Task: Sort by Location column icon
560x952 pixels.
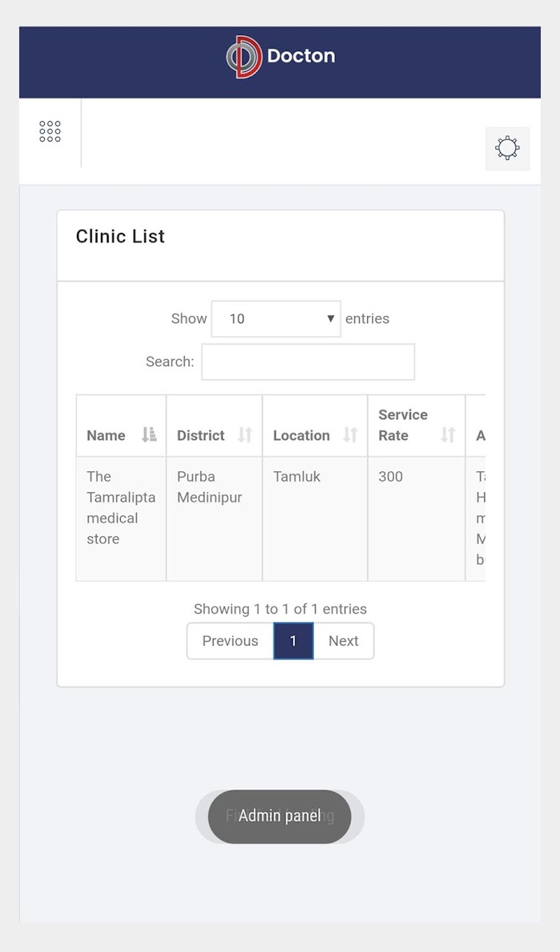Action: click(x=350, y=434)
